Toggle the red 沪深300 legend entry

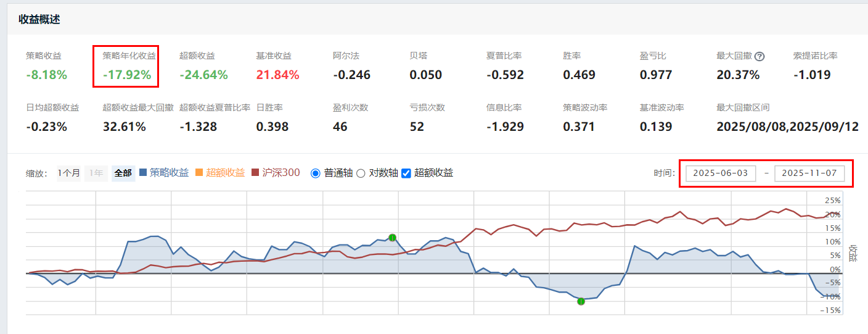[275, 173]
